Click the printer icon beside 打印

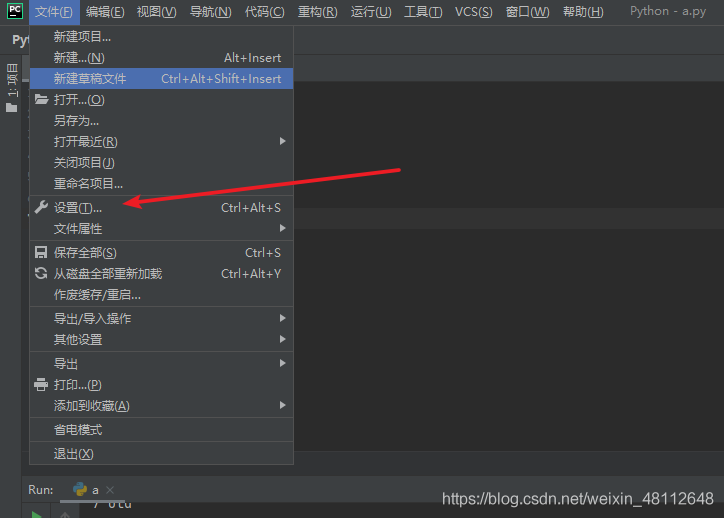tap(41, 385)
